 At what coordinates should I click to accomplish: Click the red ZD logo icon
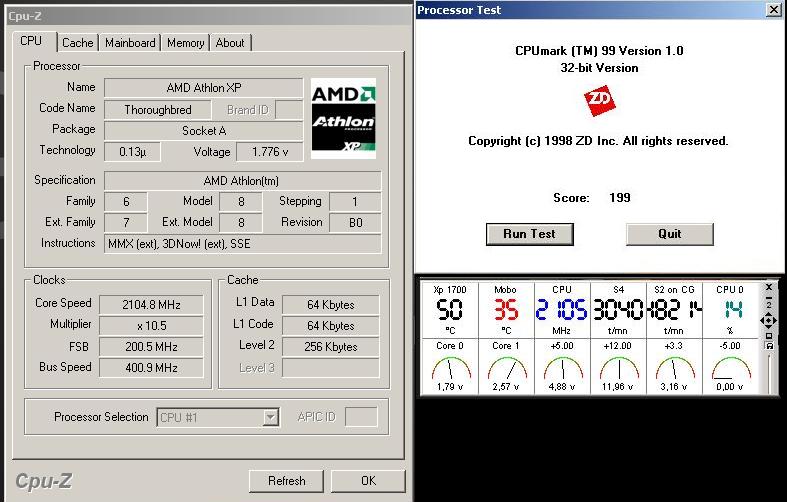(600, 100)
